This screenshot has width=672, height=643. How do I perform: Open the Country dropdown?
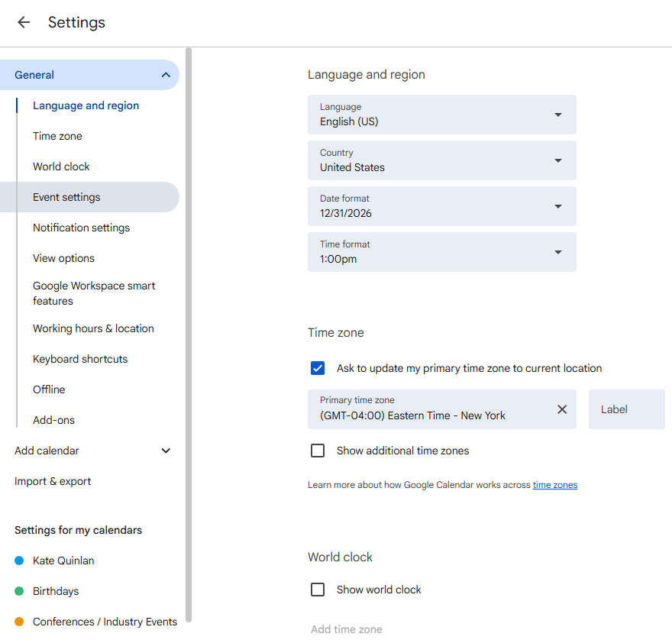(442, 160)
